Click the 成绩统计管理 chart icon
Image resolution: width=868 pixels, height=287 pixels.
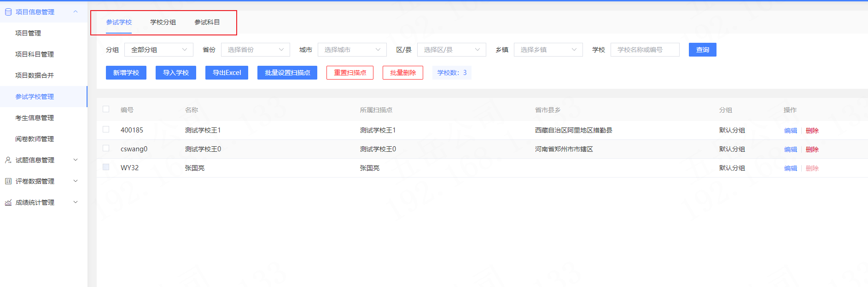click(8, 202)
